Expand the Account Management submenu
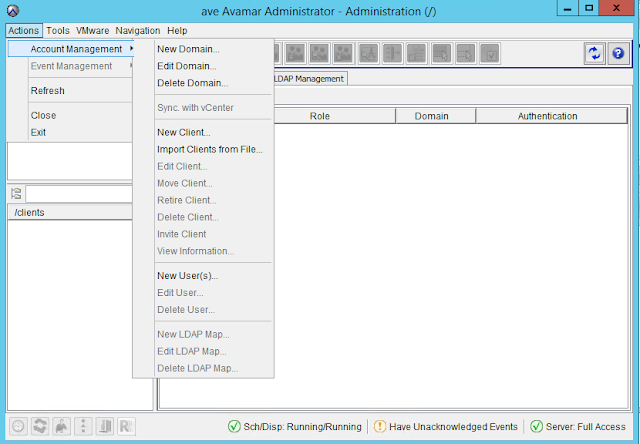Screen dimensions: 640x444 (72, 49)
